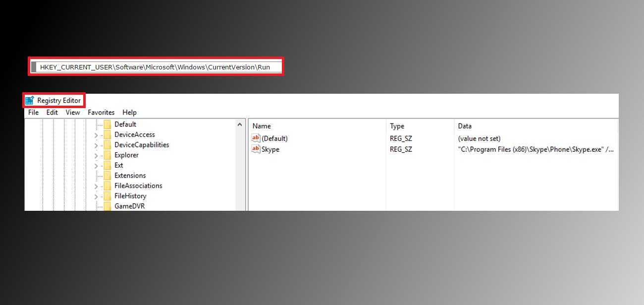The height and width of the screenshot is (305, 644).
Task: Select the GameDVR key label
Action: pos(130,206)
